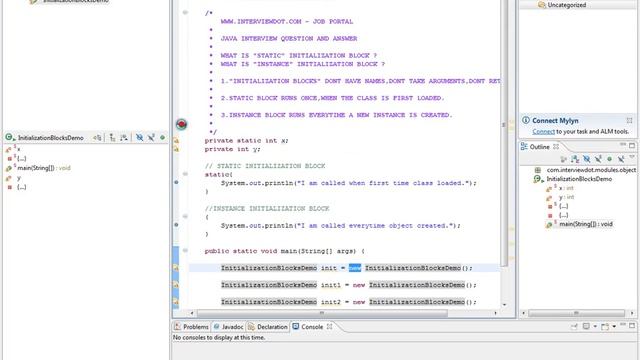Click Pin Console icon in console toolbar
This screenshot has height=360, width=640.
click(x=574, y=327)
